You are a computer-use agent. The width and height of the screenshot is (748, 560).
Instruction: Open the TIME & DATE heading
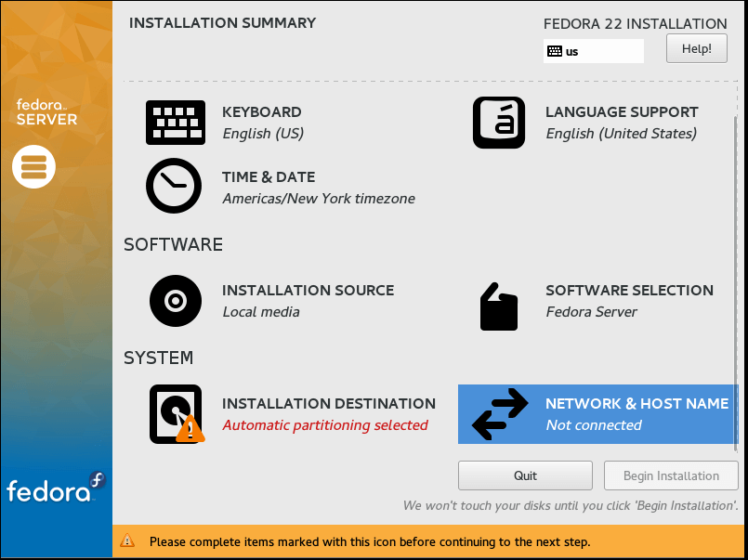(269, 176)
